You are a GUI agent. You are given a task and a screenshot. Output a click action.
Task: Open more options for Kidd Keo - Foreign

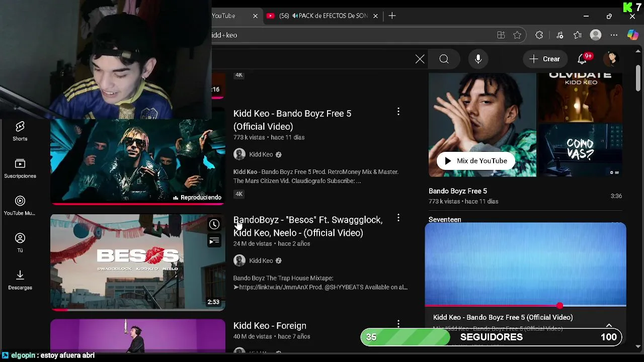click(x=398, y=324)
